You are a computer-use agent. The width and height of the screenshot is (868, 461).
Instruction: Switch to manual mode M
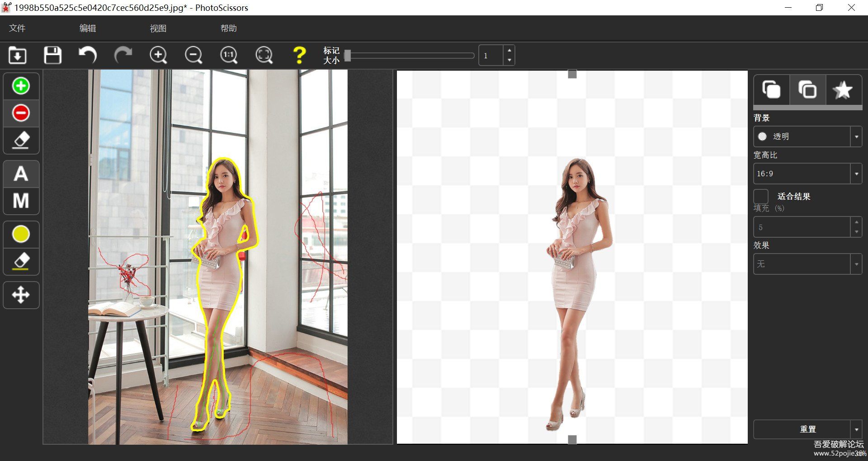coord(21,201)
